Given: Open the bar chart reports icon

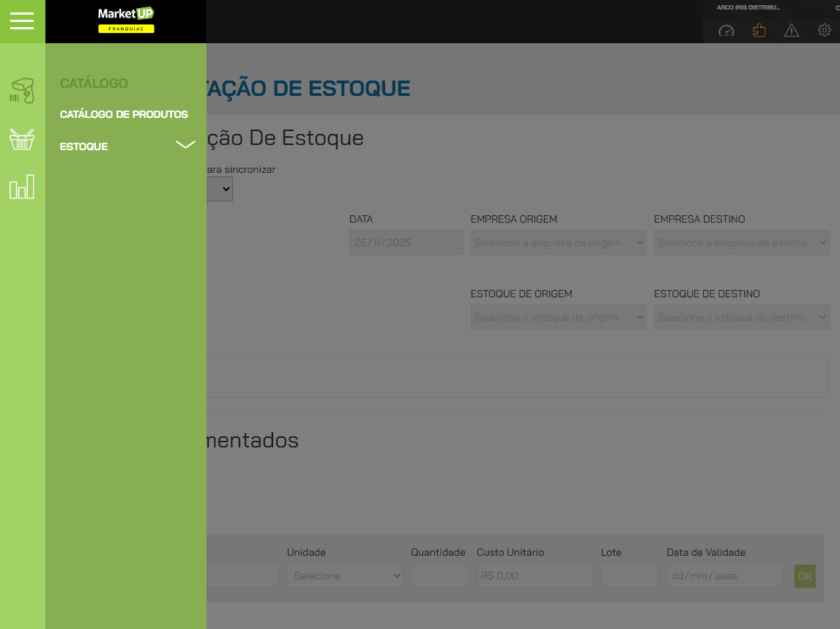Looking at the screenshot, I should click(22, 187).
